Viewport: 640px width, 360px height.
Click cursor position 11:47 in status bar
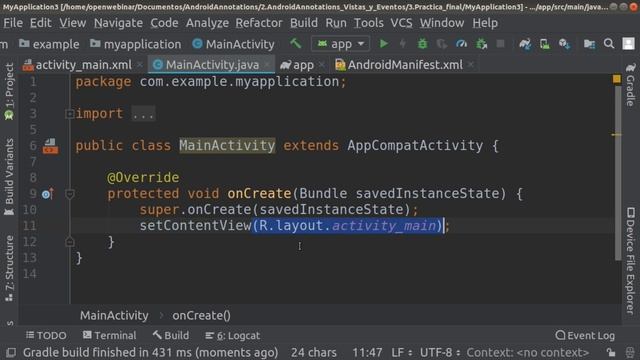click(367, 352)
